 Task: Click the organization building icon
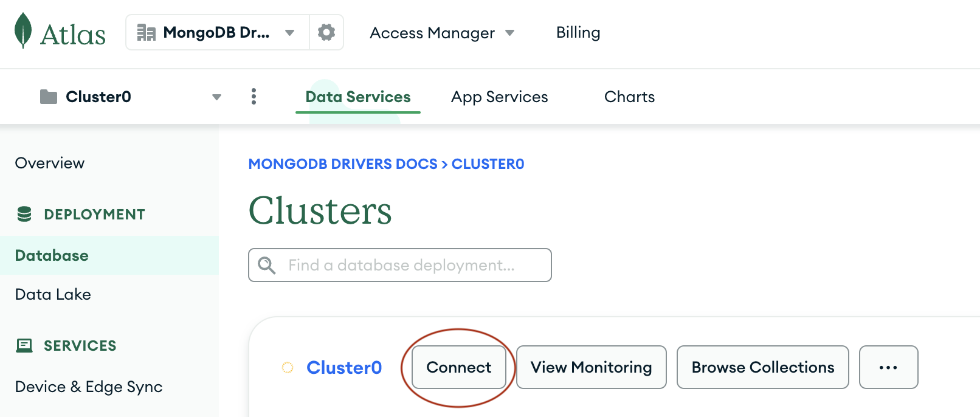click(146, 32)
